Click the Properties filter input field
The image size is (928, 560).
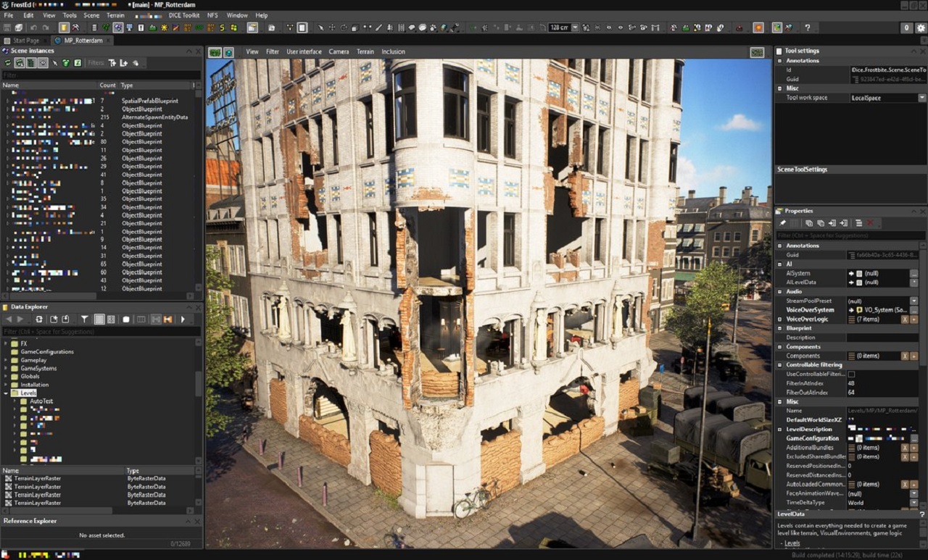pyautogui.click(x=850, y=235)
